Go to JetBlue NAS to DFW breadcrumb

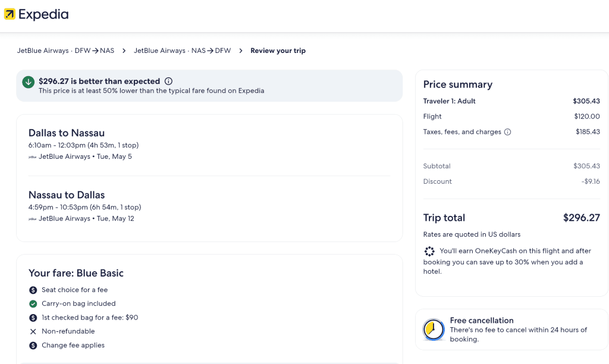click(182, 51)
